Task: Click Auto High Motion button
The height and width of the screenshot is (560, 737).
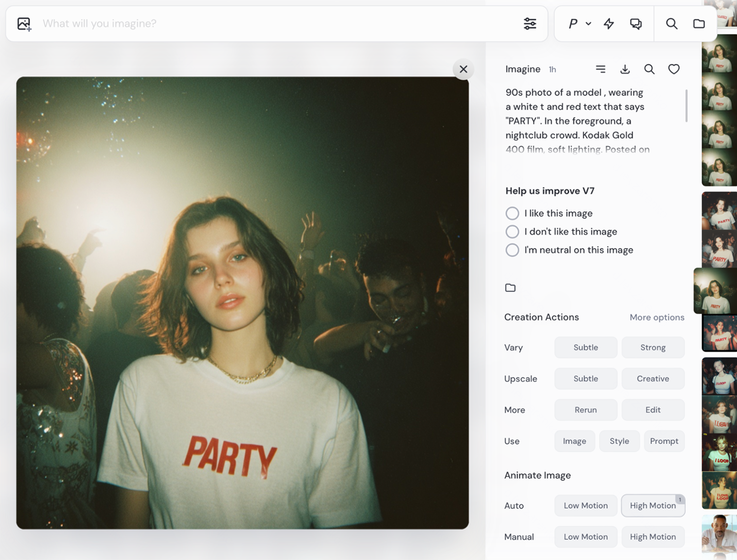Action: click(x=653, y=506)
